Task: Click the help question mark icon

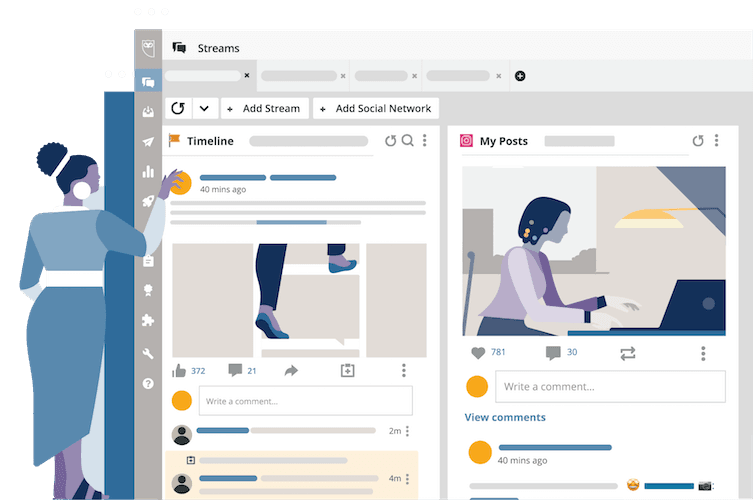Action: click(x=148, y=383)
